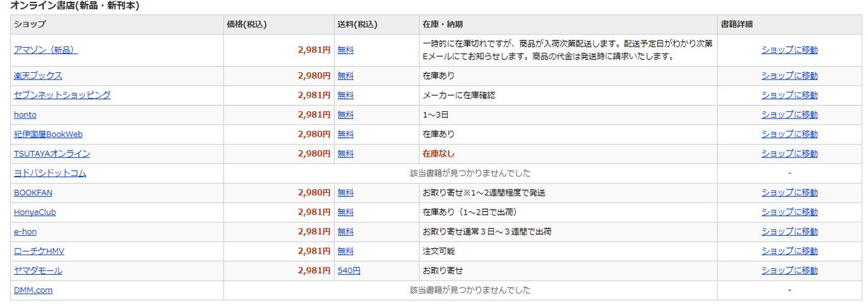Click ショップに移動 in the セブンネットショッピング row

pos(789,95)
